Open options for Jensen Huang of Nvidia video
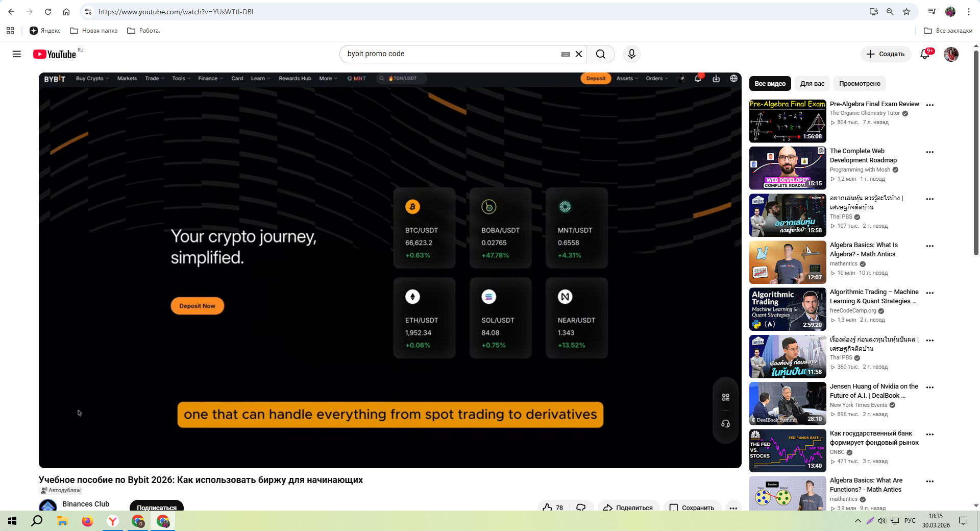Image resolution: width=980 pixels, height=531 pixels. pos(930,388)
